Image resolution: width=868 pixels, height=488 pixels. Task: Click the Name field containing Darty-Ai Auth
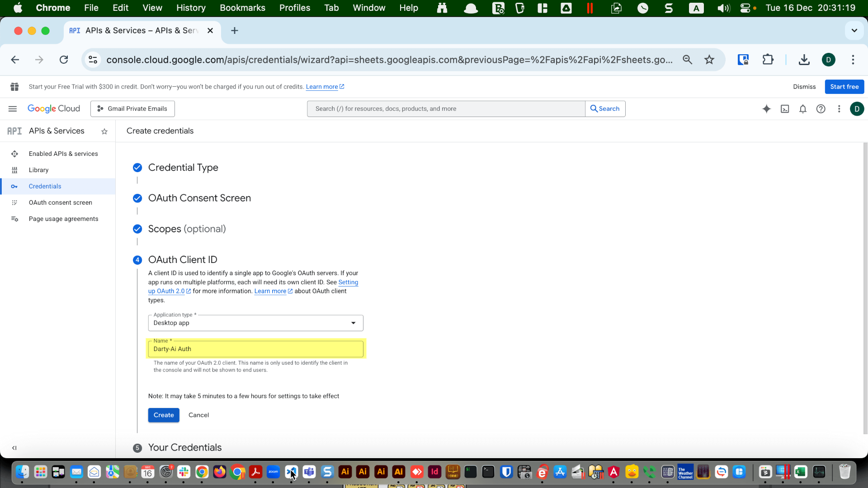[255, 349]
